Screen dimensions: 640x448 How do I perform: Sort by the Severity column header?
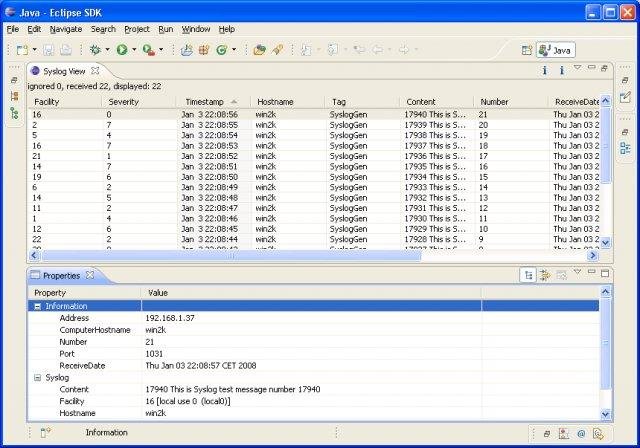pyautogui.click(x=138, y=102)
